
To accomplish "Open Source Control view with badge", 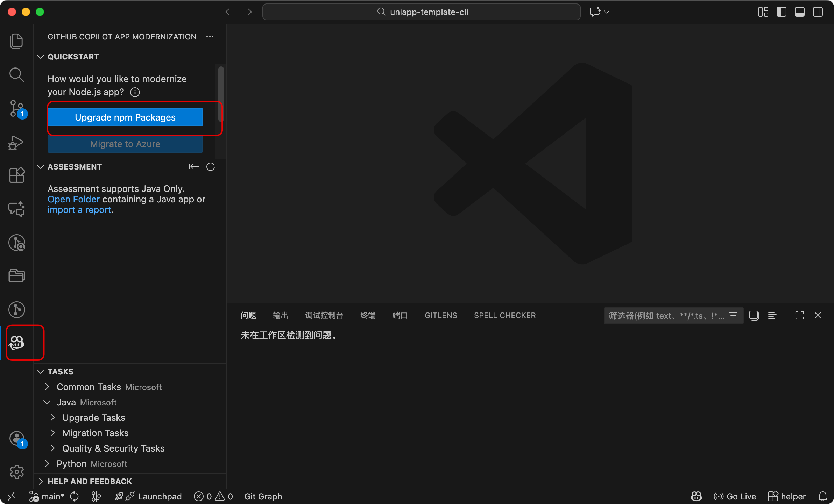I will [16, 108].
